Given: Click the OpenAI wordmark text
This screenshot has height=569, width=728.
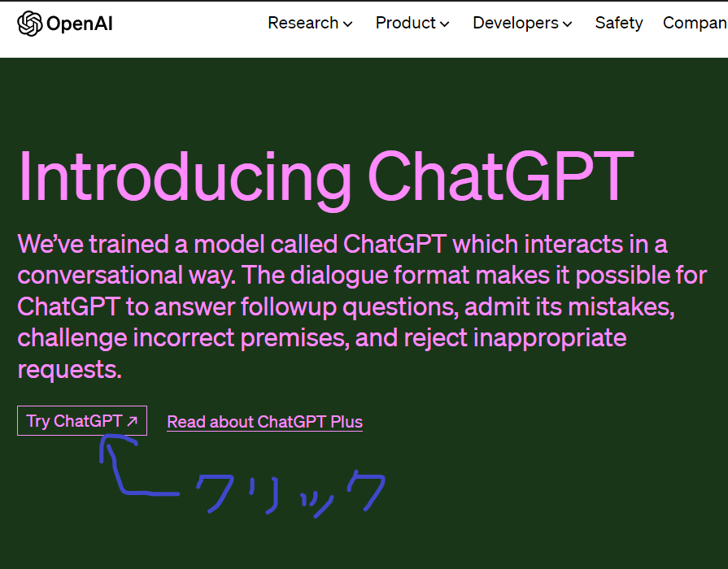Looking at the screenshot, I should (x=80, y=24).
